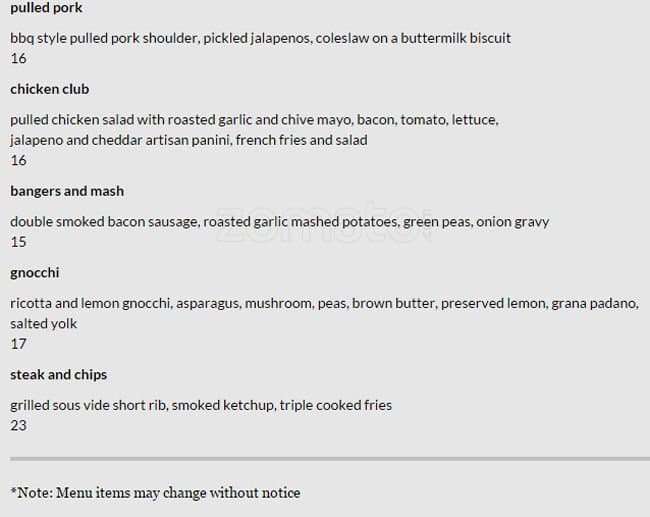Select the pulled pork shoulder description text
The image size is (650, 517).
click(x=260, y=38)
